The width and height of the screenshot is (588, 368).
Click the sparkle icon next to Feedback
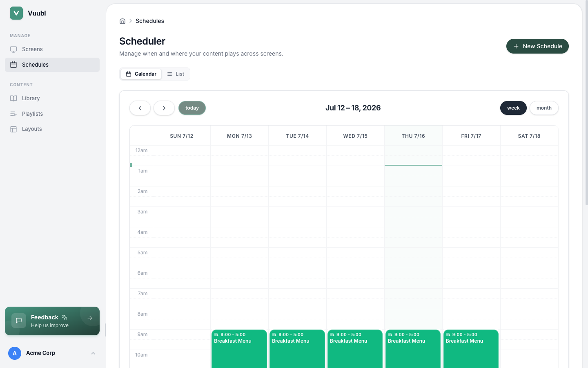[x=65, y=317]
